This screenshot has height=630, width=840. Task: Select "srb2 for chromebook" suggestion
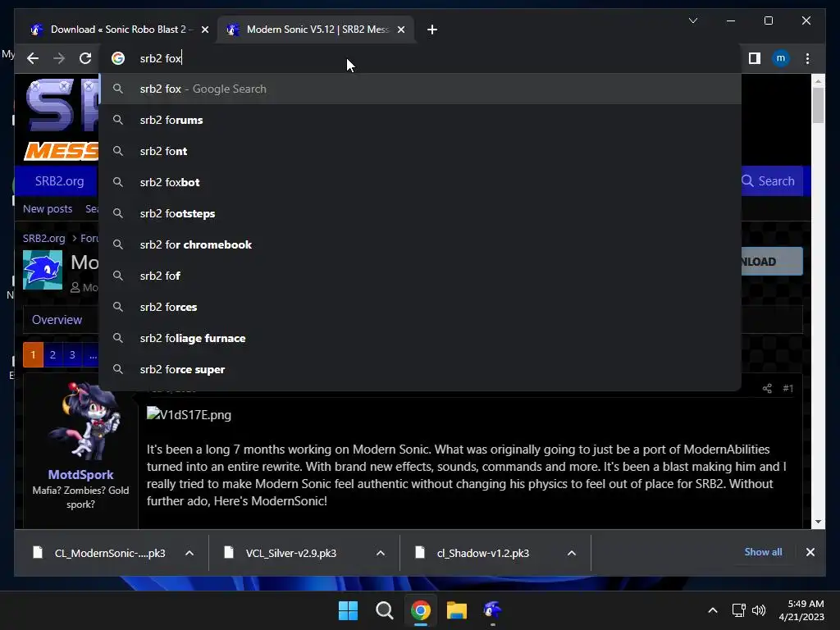[x=420, y=244]
